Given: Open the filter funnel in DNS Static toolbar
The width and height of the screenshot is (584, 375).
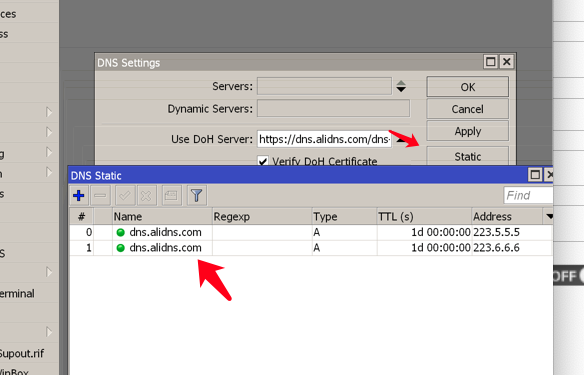Looking at the screenshot, I should click(x=197, y=196).
